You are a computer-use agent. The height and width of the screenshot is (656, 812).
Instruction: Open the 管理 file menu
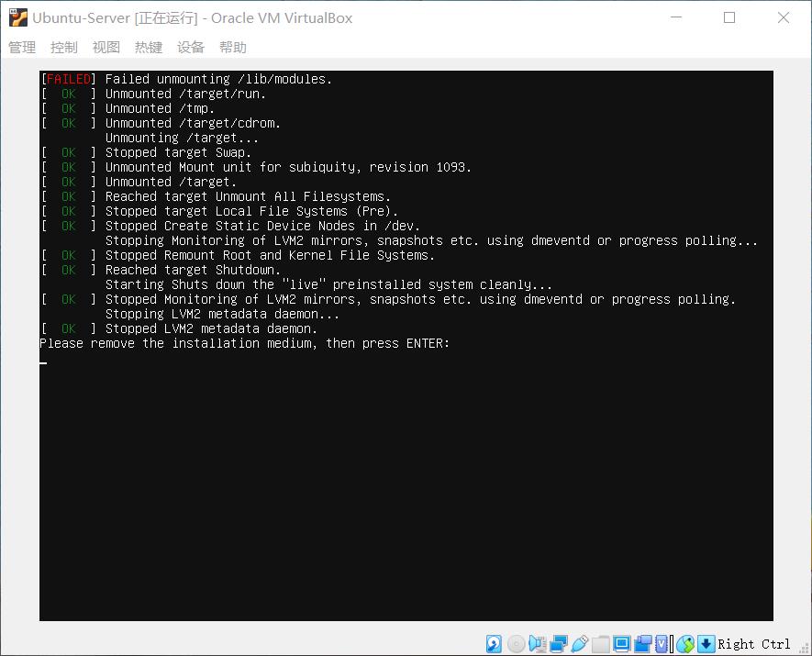tap(21, 47)
